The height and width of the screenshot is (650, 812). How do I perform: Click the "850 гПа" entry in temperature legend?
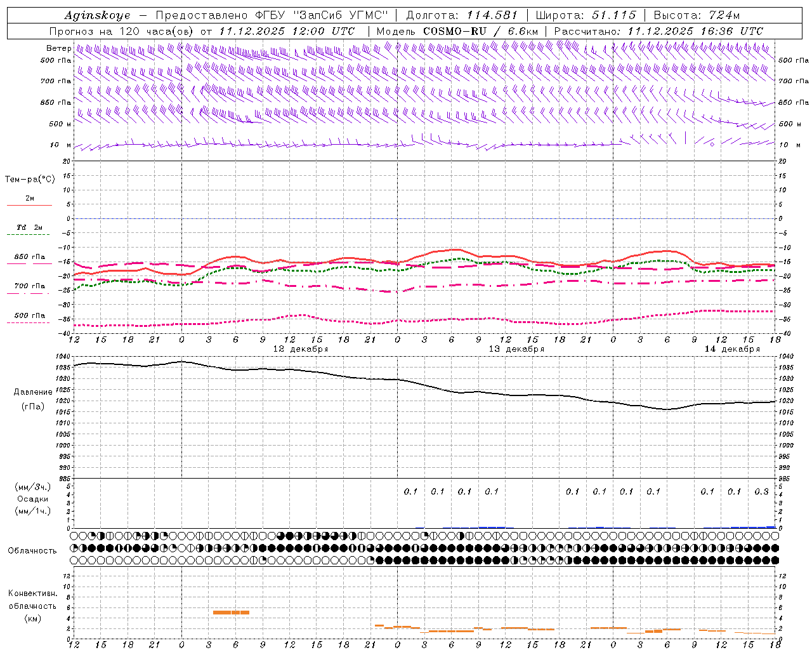point(29,256)
